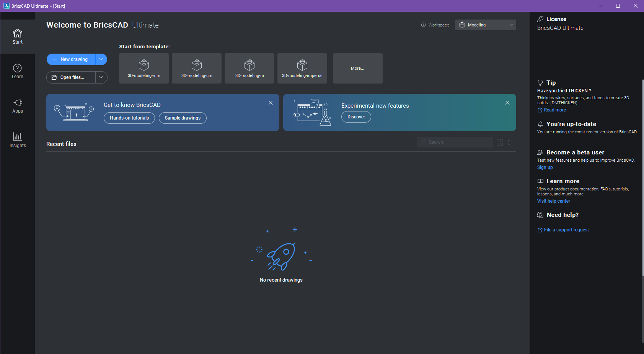This screenshot has height=354, width=644.
Task: Click the 'Start from template:' label
Action: 145,47
